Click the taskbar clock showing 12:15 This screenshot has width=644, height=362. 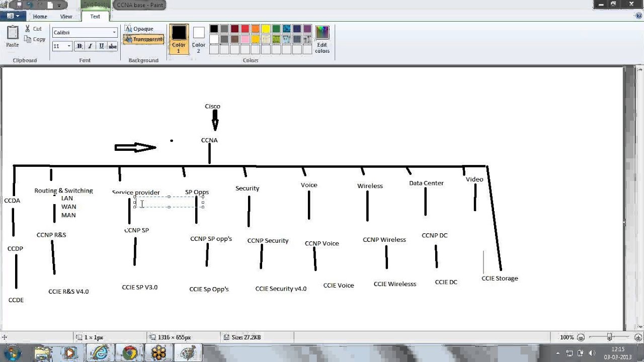point(618,353)
